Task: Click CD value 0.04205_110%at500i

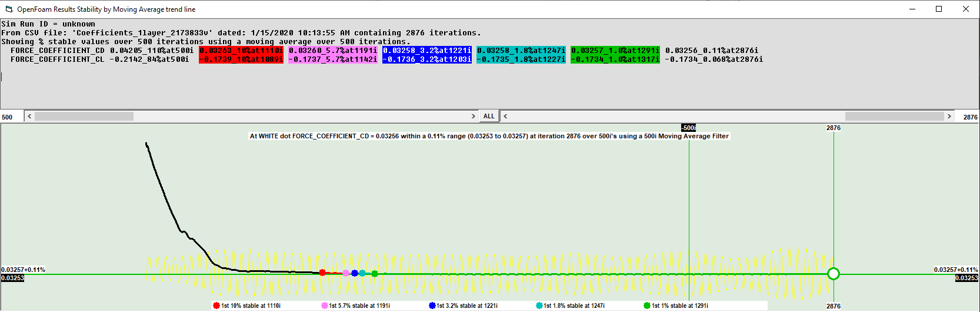Action: pyautogui.click(x=152, y=51)
